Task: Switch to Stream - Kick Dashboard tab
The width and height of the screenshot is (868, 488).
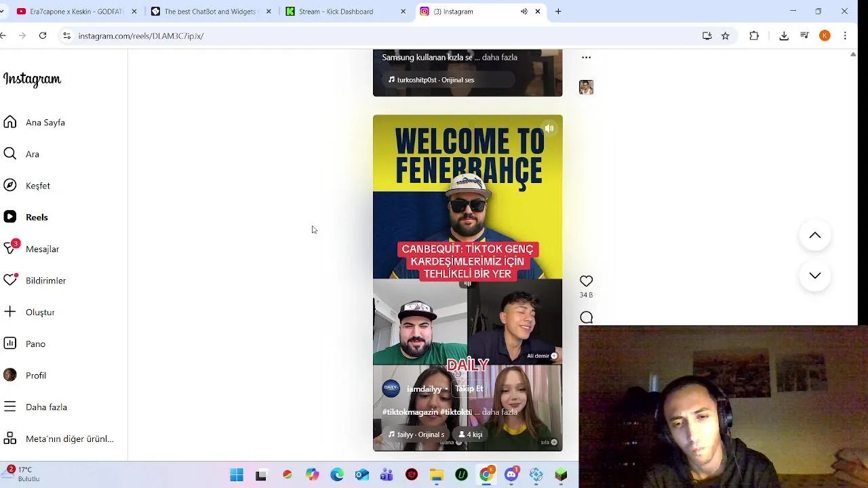Action: coord(336,12)
